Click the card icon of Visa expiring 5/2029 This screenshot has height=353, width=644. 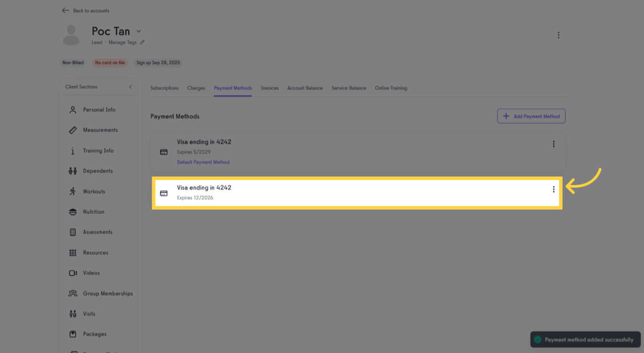click(x=164, y=152)
